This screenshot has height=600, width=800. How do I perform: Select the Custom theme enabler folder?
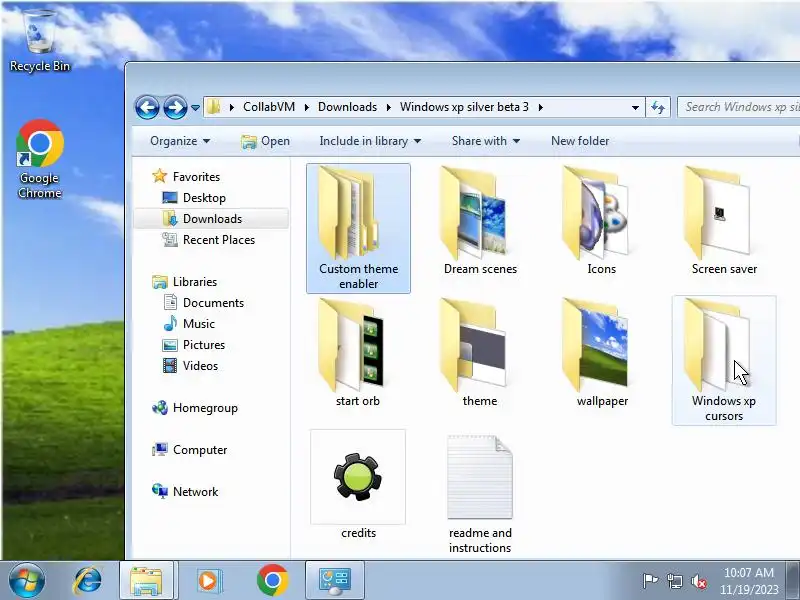pyautogui.click(x=358, y=228)
